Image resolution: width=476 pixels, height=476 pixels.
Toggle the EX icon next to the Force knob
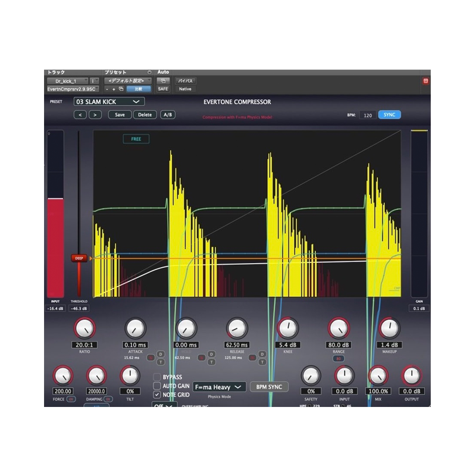[x=71, y=399]
